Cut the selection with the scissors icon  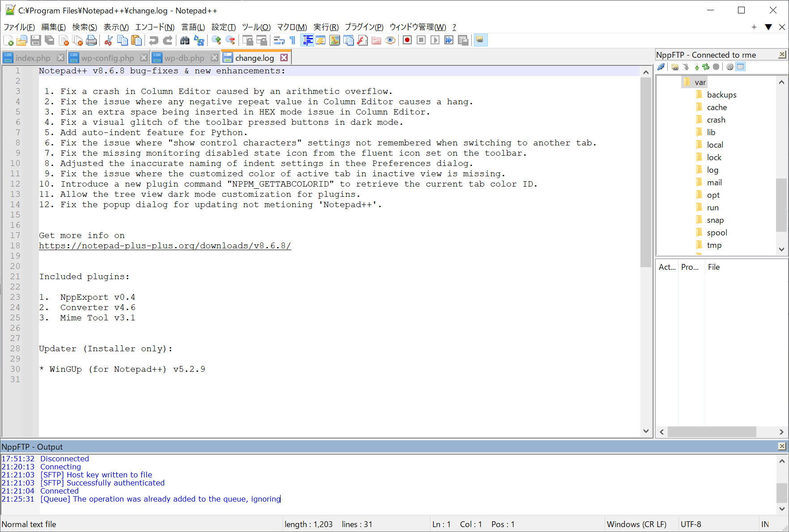point(108,40)
